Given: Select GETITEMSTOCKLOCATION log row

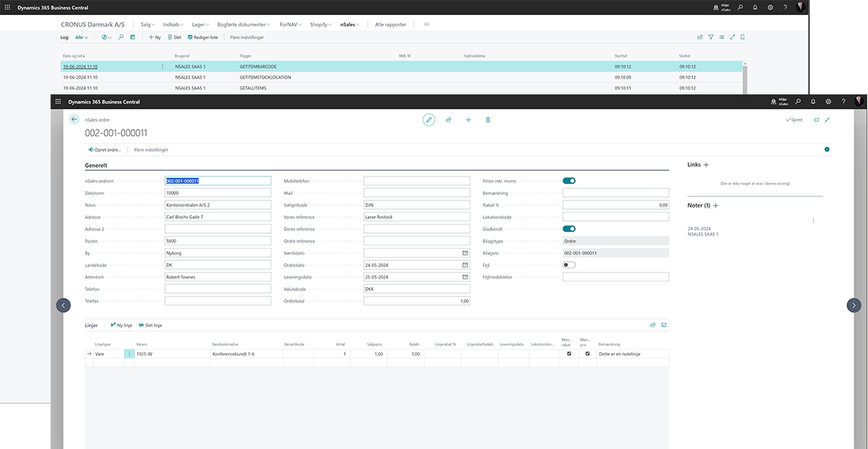Looking at the screenshot, I should pos(401,77).
